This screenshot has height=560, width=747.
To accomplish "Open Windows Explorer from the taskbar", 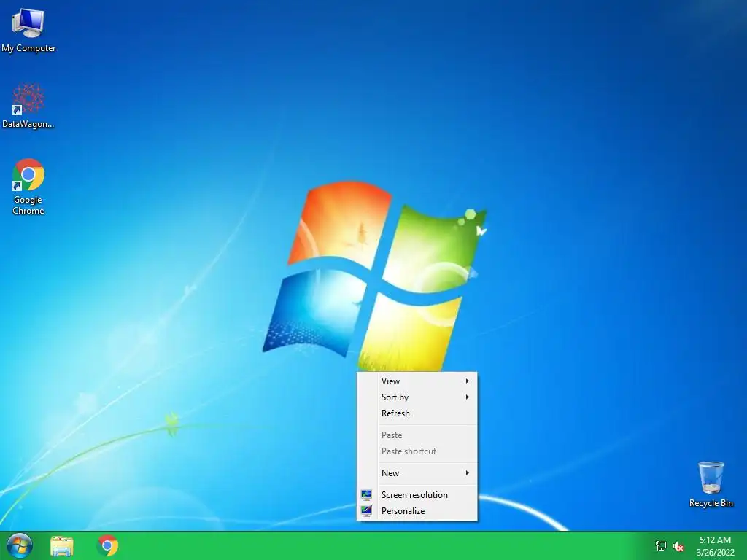I will 62,545.
